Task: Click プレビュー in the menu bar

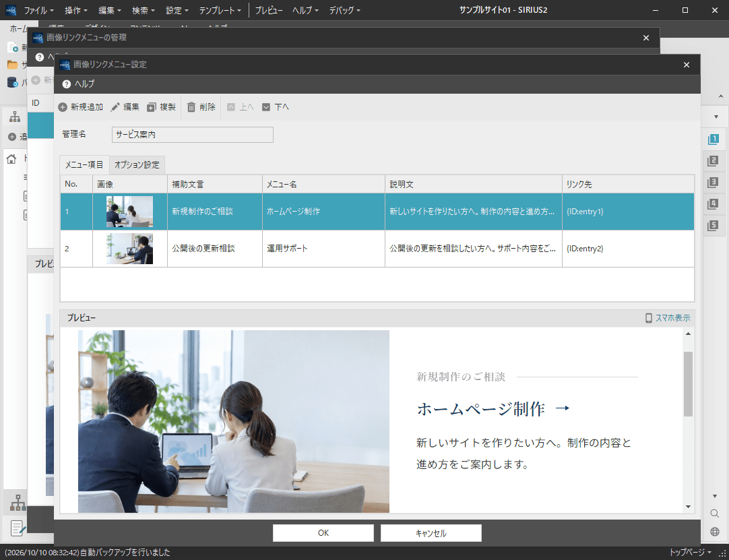Action: pyautogui.click(x=269, y=10)
